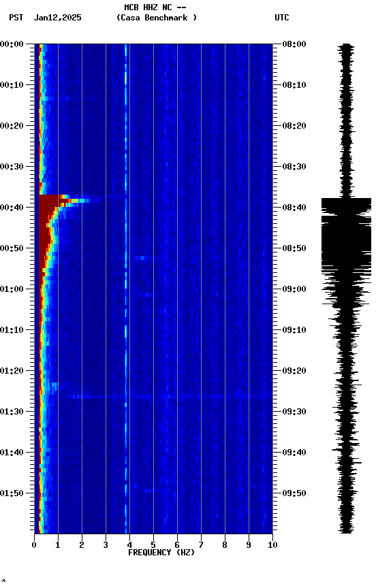Click the 'Jan12,2025' date label
This screenshot has height=588, width=376.
pyautogui.click(x=57, y=18)
